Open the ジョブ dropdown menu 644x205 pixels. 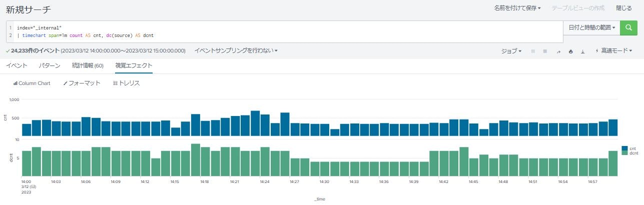[x=511, y=51]
